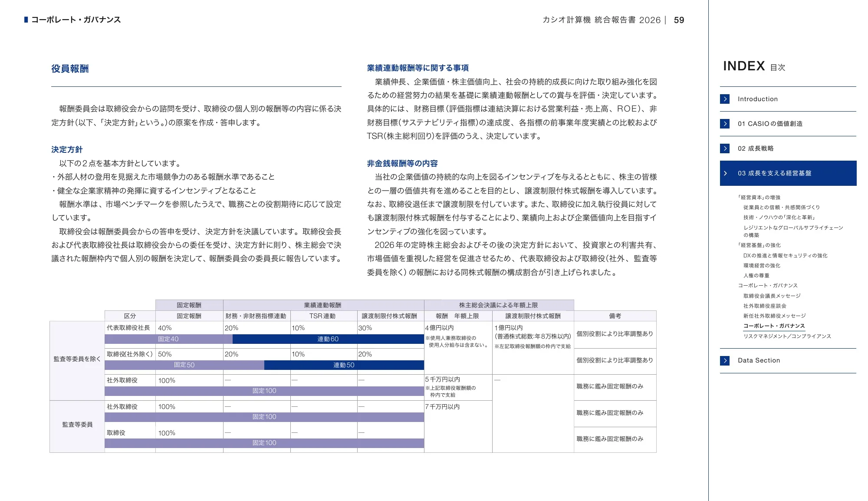Screen dimensions: 868x501
Task: Click the 連動50 bar segment
Action: pyautogui.click(x=344, y=365)
